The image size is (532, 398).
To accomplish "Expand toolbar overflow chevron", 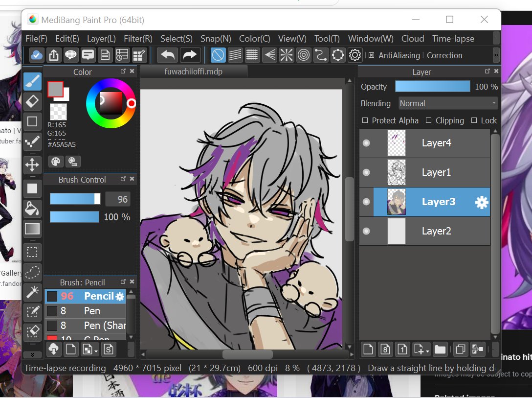I will (496, 55).
